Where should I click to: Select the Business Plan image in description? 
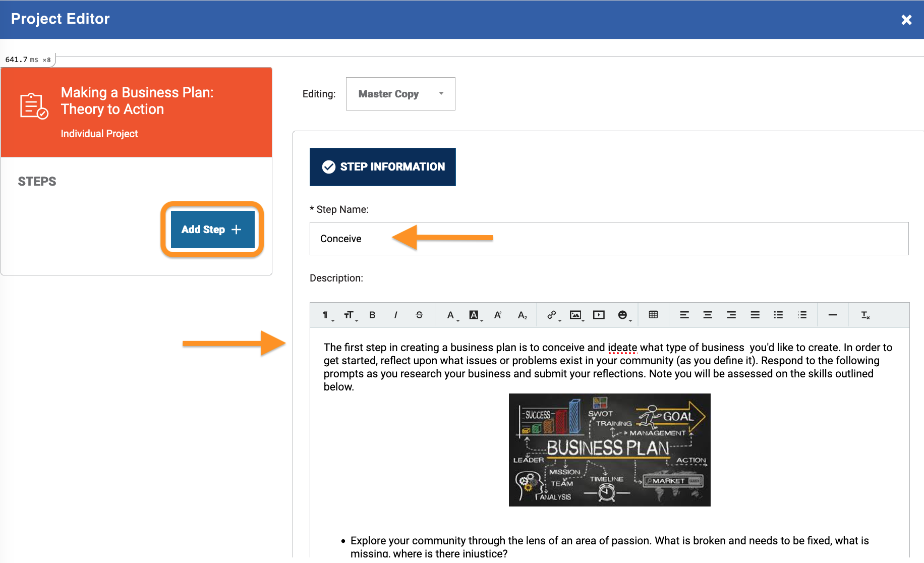click(609, 450)
